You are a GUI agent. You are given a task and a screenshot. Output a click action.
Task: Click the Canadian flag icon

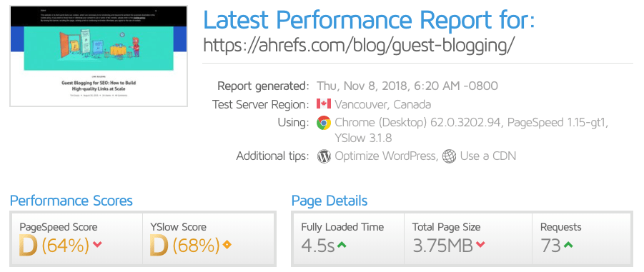[324, 104]
